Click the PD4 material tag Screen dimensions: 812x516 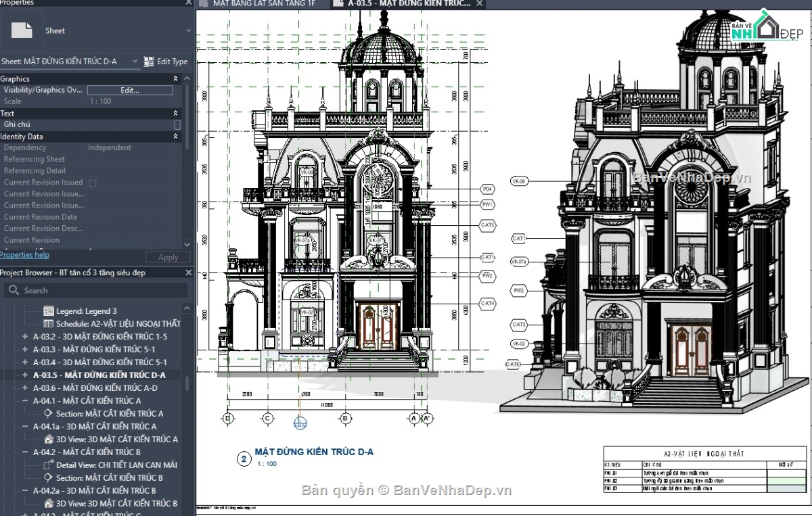tap(487, 189)
